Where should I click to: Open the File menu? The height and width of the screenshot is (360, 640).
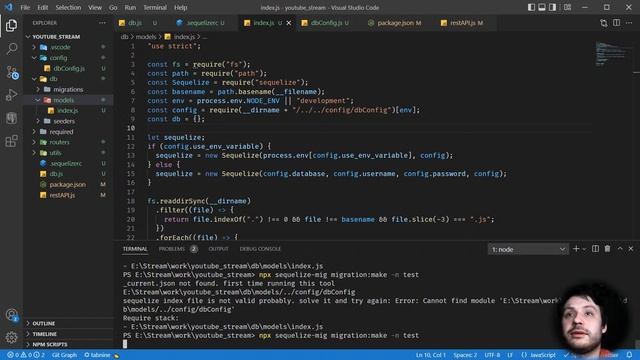coord(25,7)
